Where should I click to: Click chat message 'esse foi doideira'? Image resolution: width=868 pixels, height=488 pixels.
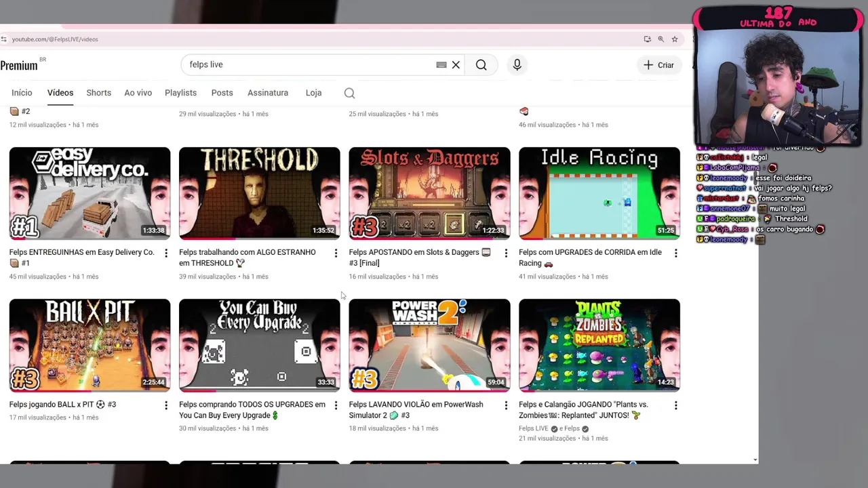783,178
